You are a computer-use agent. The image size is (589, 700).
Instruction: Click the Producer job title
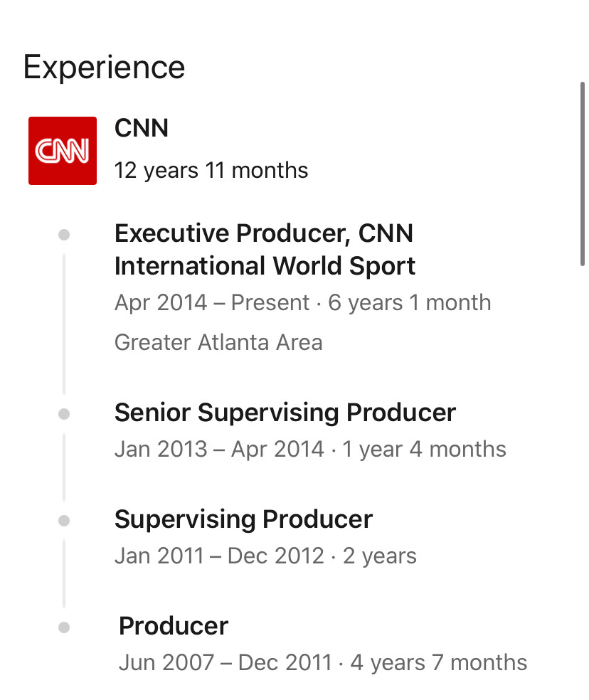(x=174, y=626)
